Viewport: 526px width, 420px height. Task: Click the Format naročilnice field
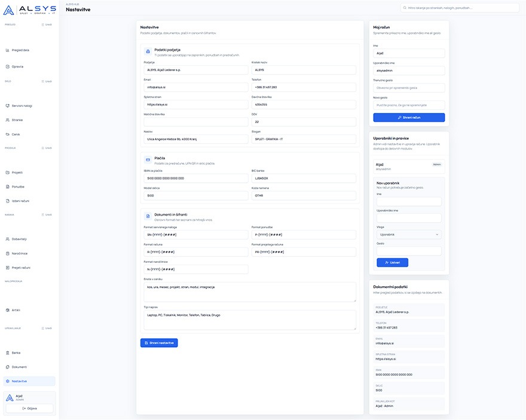(196, 269)
